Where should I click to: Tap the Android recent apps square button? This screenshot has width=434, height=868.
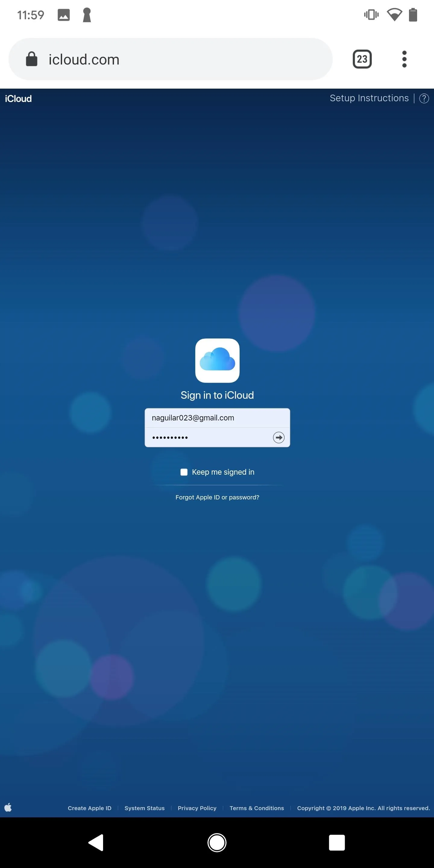coord(337,843)
